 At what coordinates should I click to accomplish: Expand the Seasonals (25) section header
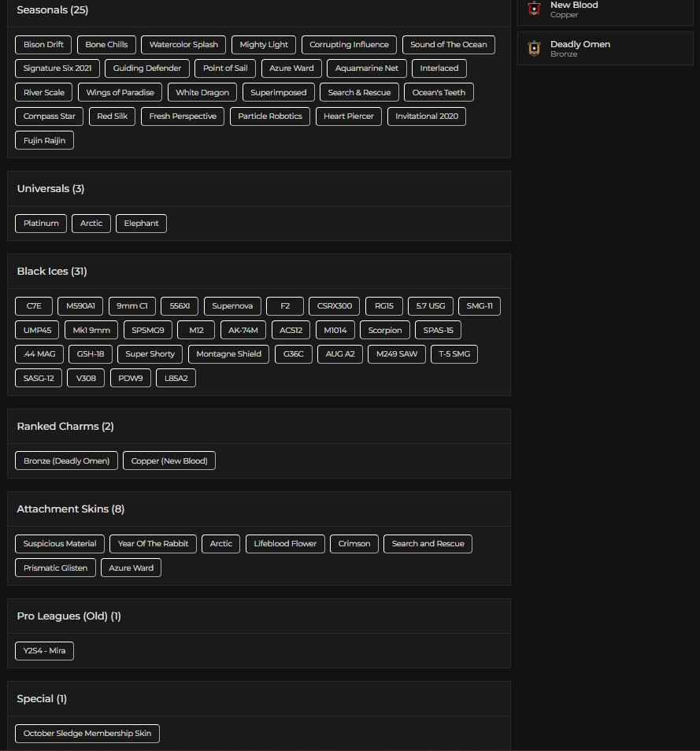pyautogui.click(x=52, y=10)
